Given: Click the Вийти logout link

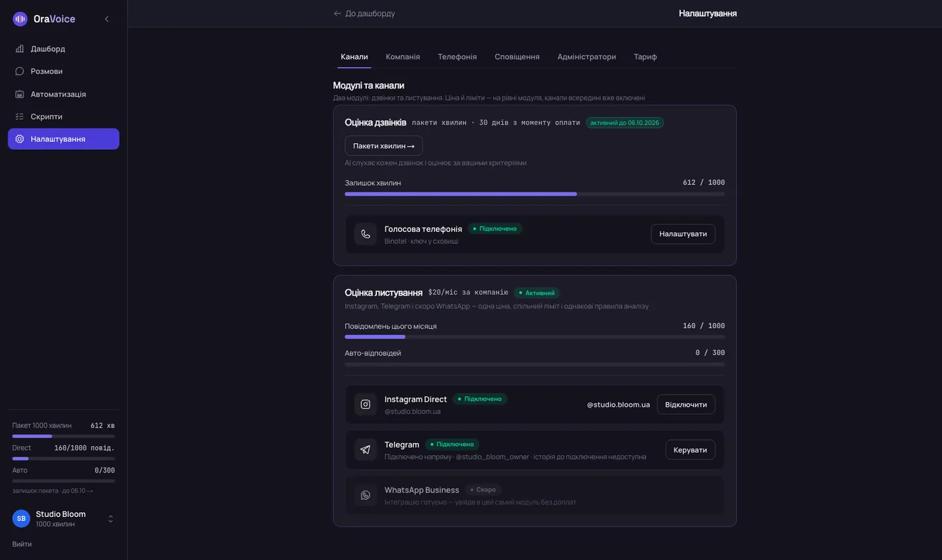Looking at the screenshot, I should click(22, 544).
